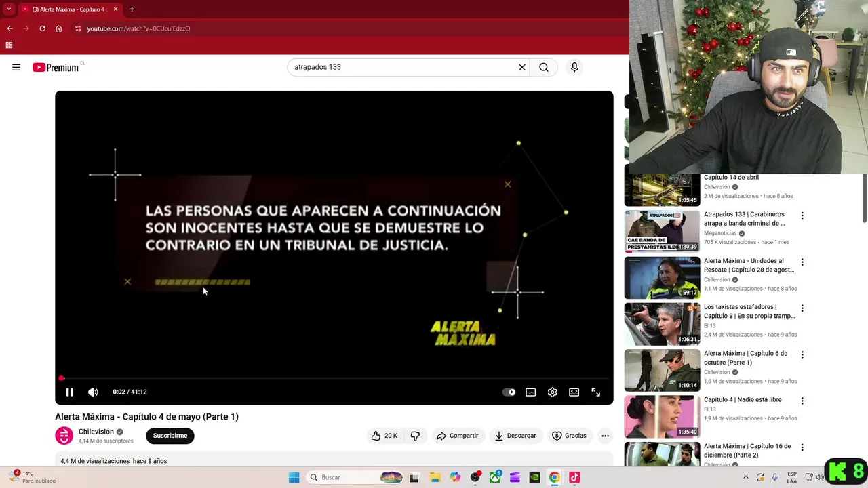Image resolution: width=868 pixels, height=488 pixels.
Task: Mute the video volume
Action: (93, 392)
